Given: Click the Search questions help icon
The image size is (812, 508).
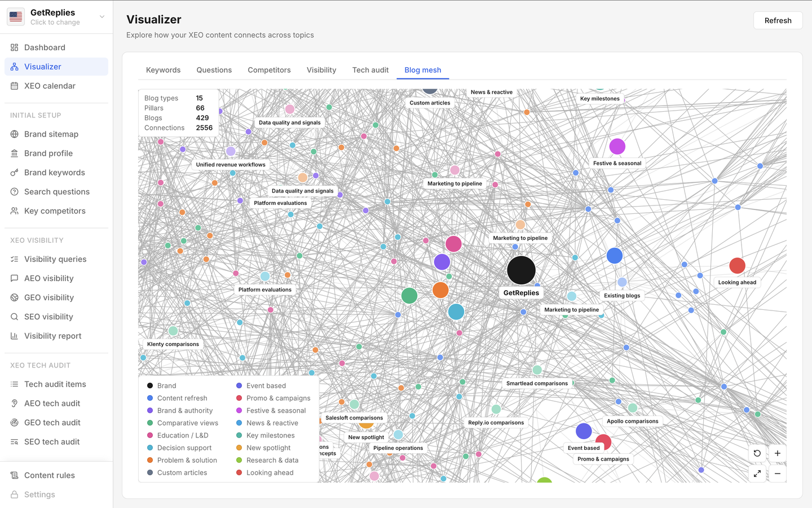Looking at the screenshot, I should tap(15, 192).
